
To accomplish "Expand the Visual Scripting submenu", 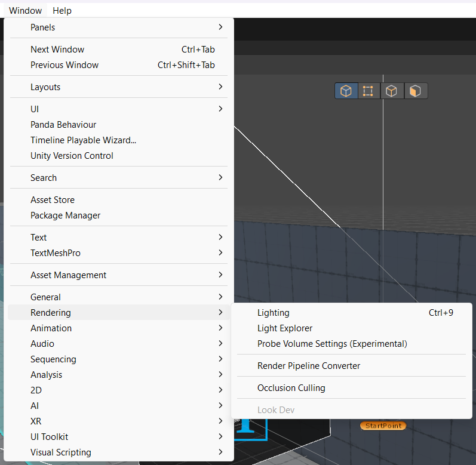I will pyautogui.click(x=119, y=452).
